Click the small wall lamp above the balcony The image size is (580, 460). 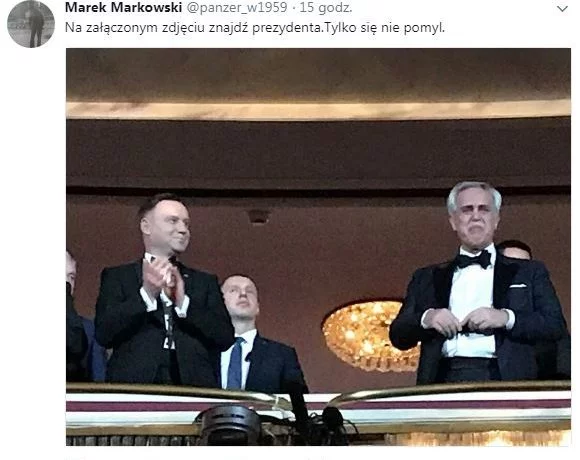tap(258, 217)
